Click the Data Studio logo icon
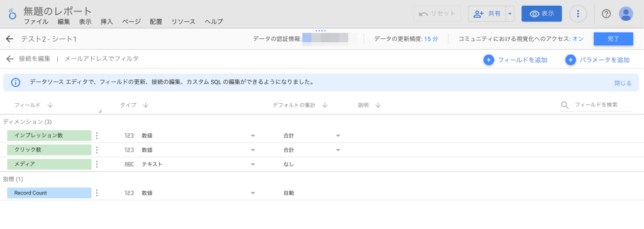Screen dimensions: 644x229 [x=12, y=14]
